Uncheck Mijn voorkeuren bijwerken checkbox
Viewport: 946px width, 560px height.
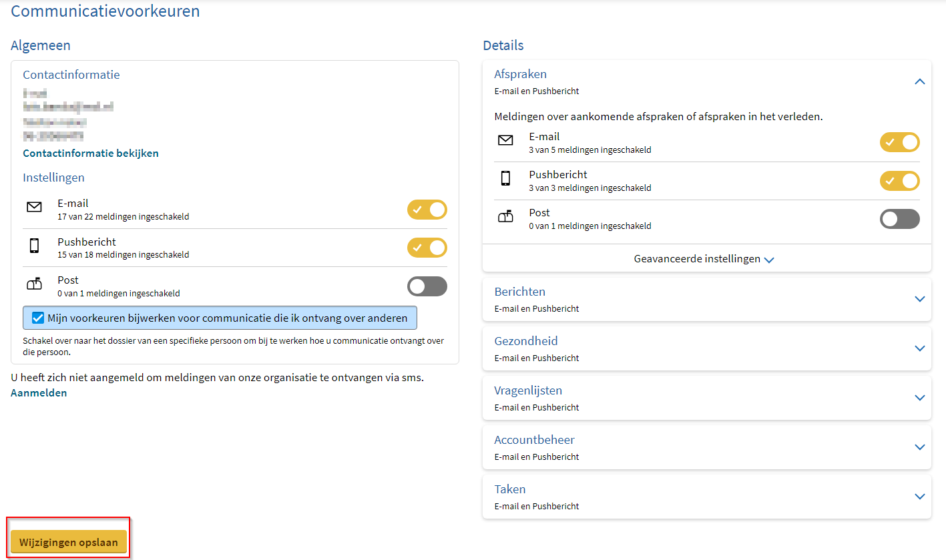(38, 318)
